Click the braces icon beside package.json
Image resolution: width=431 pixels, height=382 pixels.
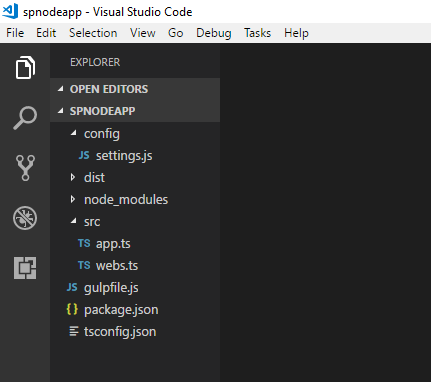click(x=72, y=309)
